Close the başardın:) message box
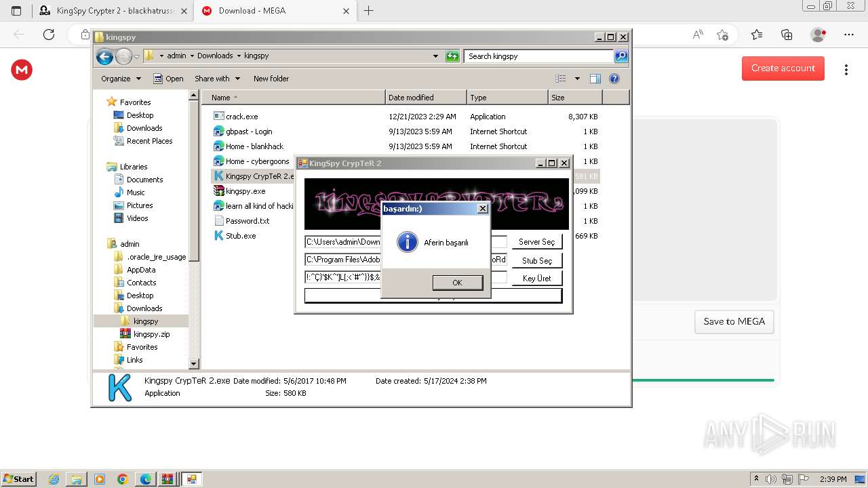This screenshot has height=488, width=868. coord(482,209)
